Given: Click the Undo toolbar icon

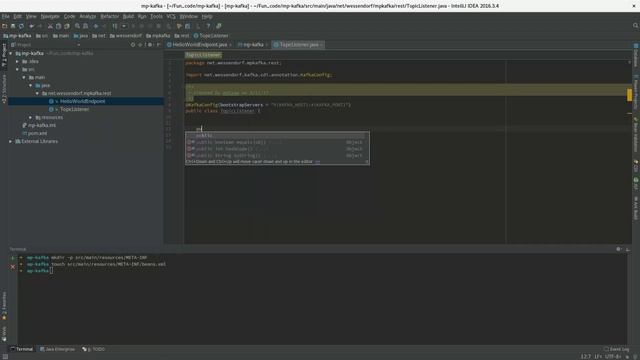Looking at the screenshot, I should (31, 26).
